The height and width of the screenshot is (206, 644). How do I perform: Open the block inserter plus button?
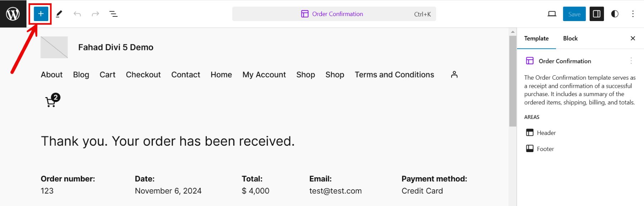tap(41, 14)
